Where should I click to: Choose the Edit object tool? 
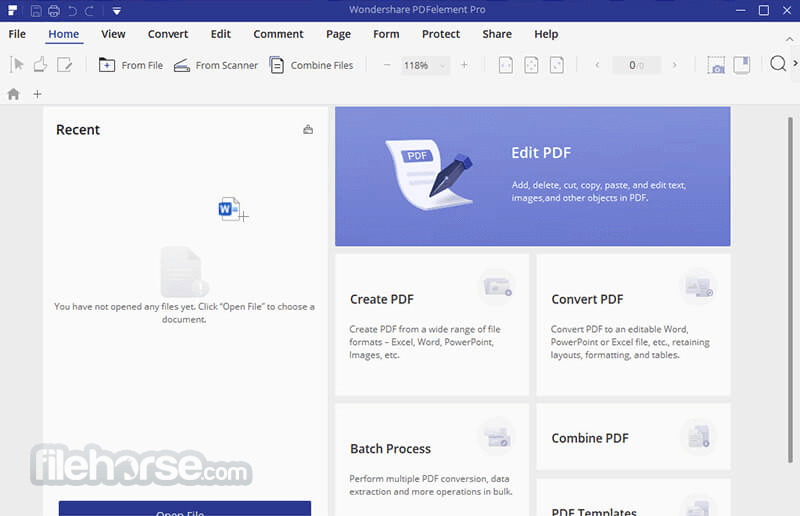point(65,65)
